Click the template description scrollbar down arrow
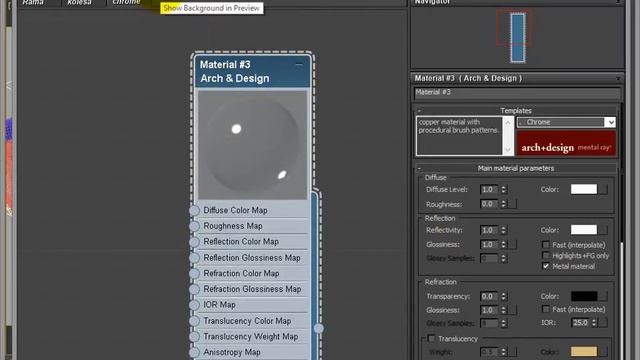Image resolution: width=640 pixels, height=360 pixels. (508, 150)
